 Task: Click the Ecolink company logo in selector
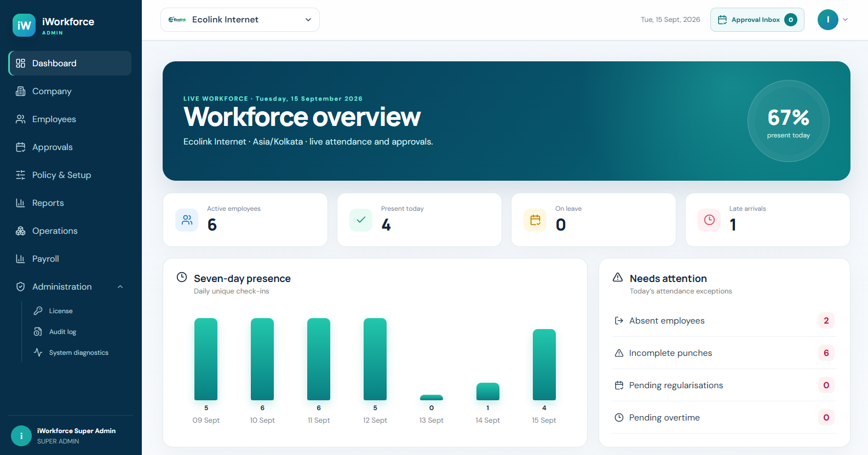[177, 20]
